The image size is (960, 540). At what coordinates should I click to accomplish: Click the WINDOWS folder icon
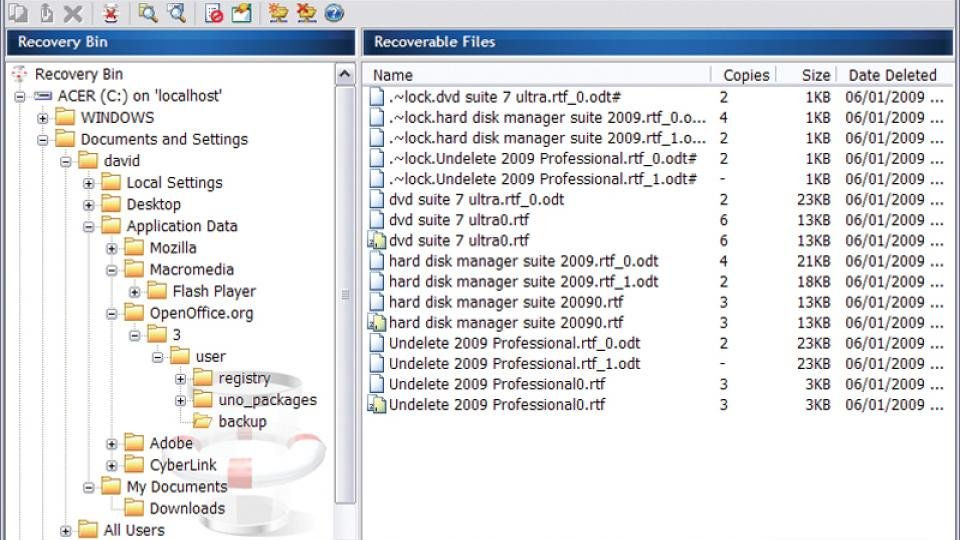coord(65,117)
